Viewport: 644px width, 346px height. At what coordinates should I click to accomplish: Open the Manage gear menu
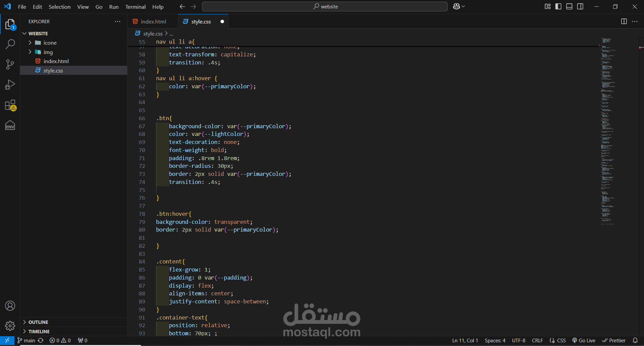click(x=10, y=326)
